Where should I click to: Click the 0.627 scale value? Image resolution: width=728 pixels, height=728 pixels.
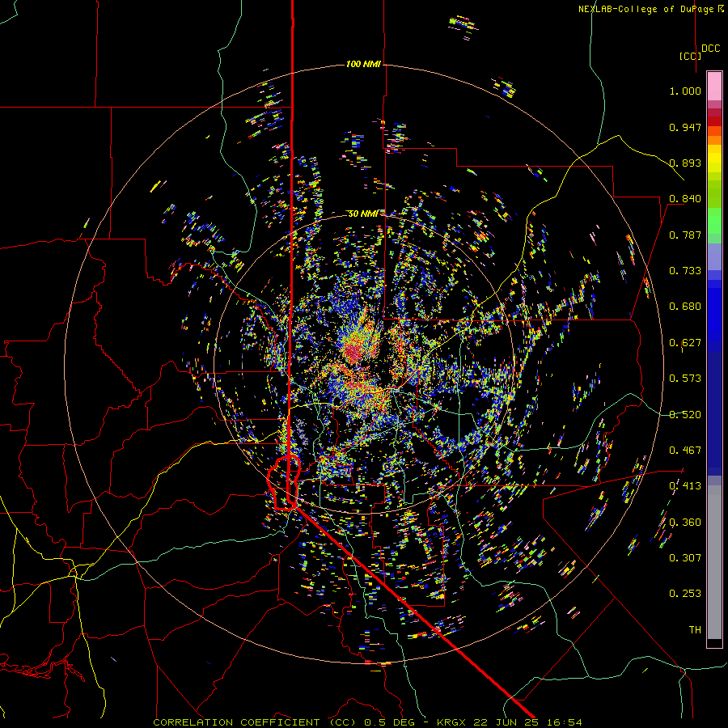(685, 343)
